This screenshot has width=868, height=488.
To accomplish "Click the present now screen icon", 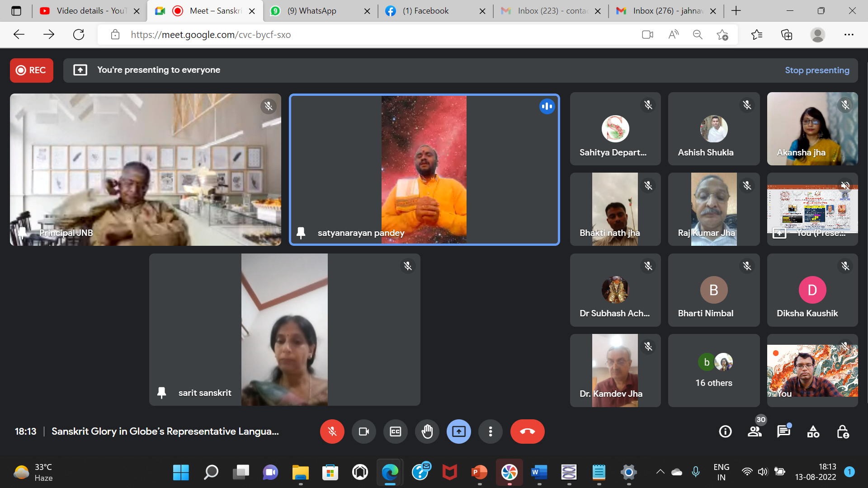I will 458,432.
